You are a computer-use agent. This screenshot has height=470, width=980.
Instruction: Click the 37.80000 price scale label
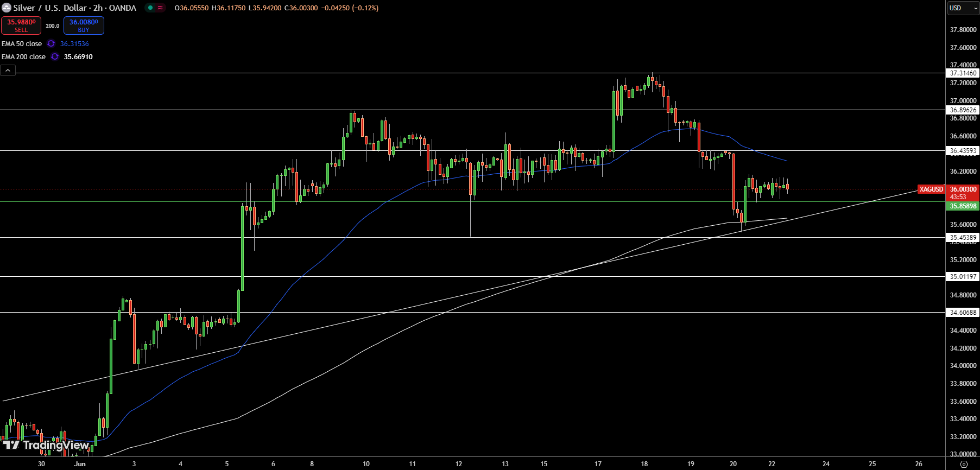pyautogui.click(x=963, y=30)
